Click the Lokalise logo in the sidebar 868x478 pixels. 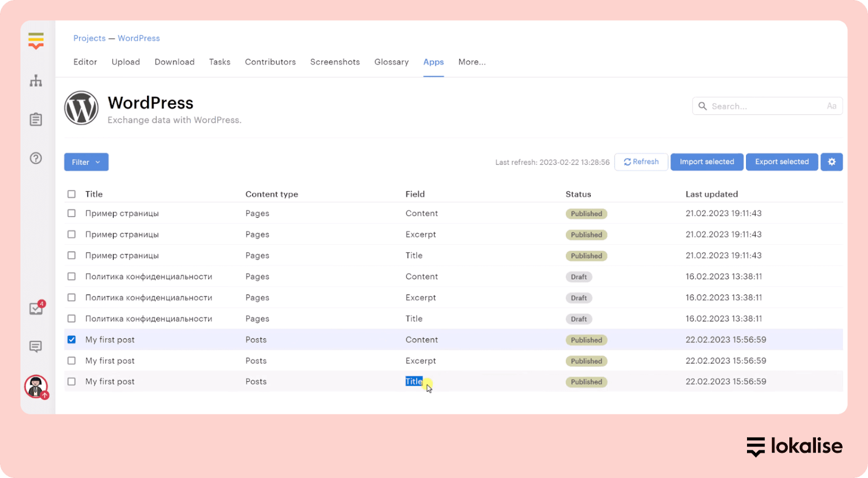[36, 41]
